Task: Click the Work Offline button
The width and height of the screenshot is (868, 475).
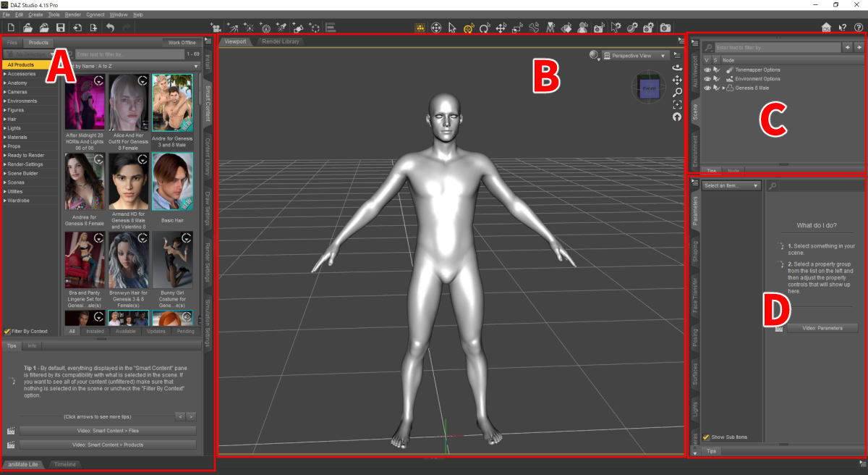Action: click(182, 43)
